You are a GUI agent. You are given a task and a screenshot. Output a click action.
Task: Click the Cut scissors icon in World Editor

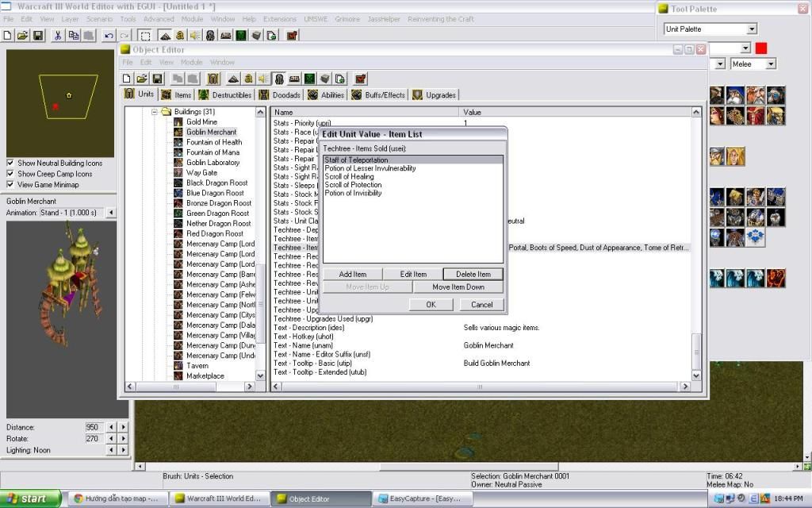[58, 35]
